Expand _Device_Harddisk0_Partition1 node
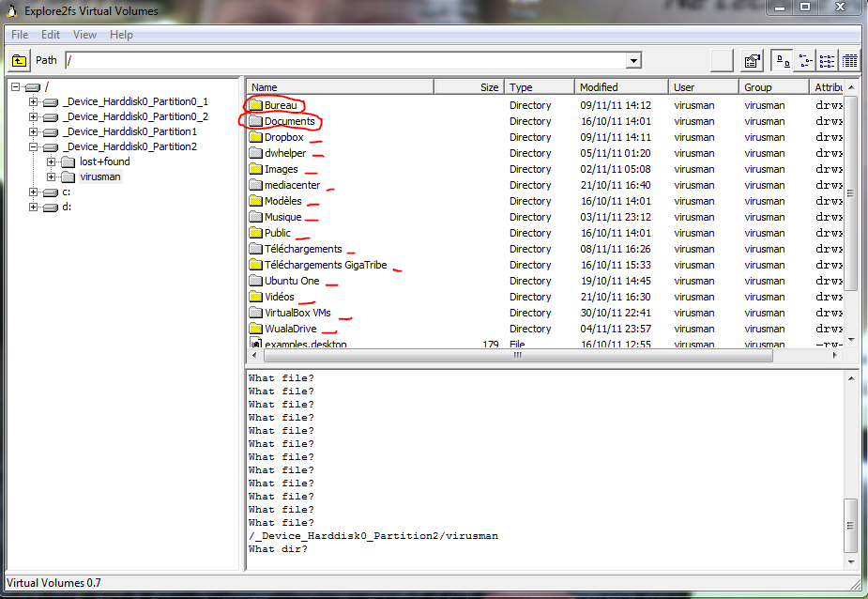 [33, 131]
